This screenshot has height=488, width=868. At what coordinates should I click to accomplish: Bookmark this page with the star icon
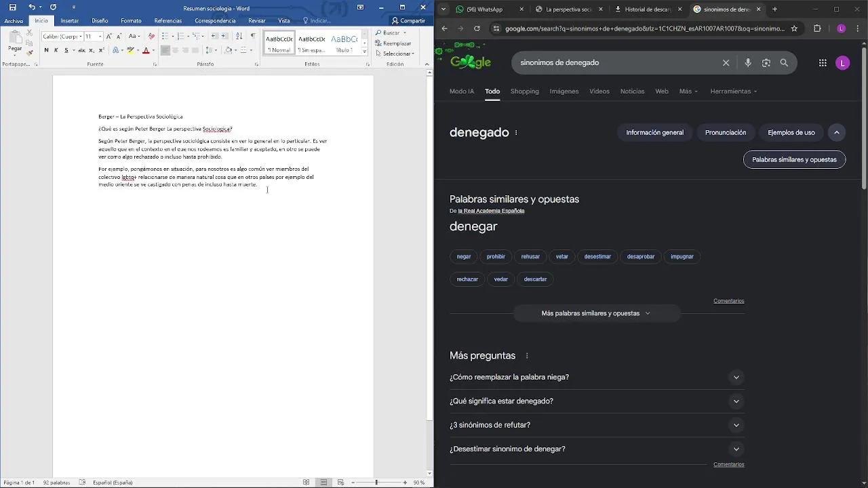pyautogui.click(x=794, y=28)
